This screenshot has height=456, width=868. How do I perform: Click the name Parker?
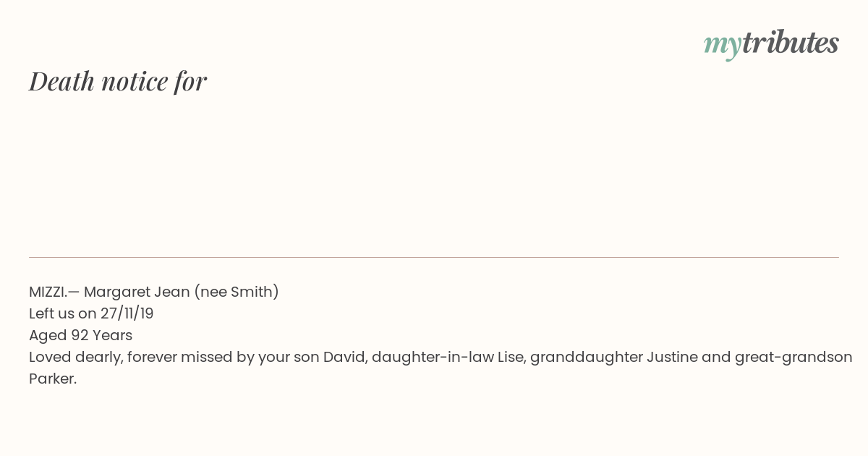53,379
